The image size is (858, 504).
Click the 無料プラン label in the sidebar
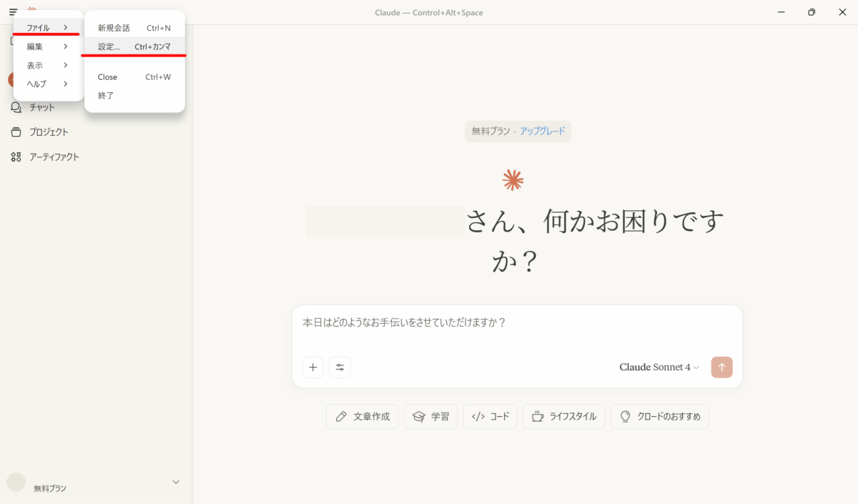50,488
